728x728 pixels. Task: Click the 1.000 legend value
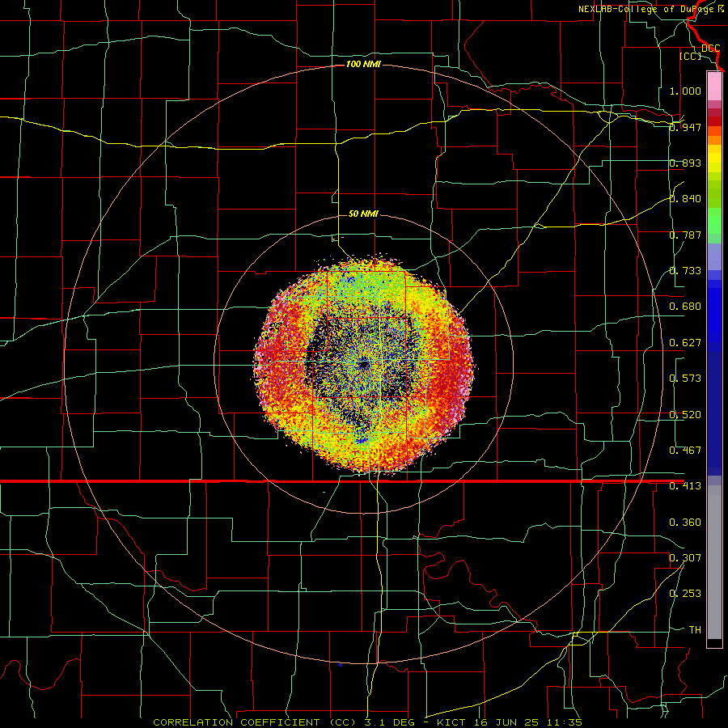[685, 91]
